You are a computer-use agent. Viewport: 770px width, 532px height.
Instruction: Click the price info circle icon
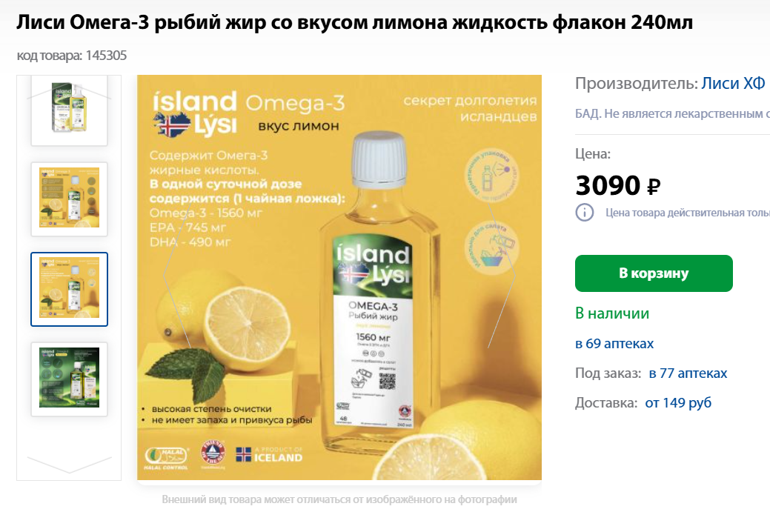pyautogui.click(x=585, y=213)
